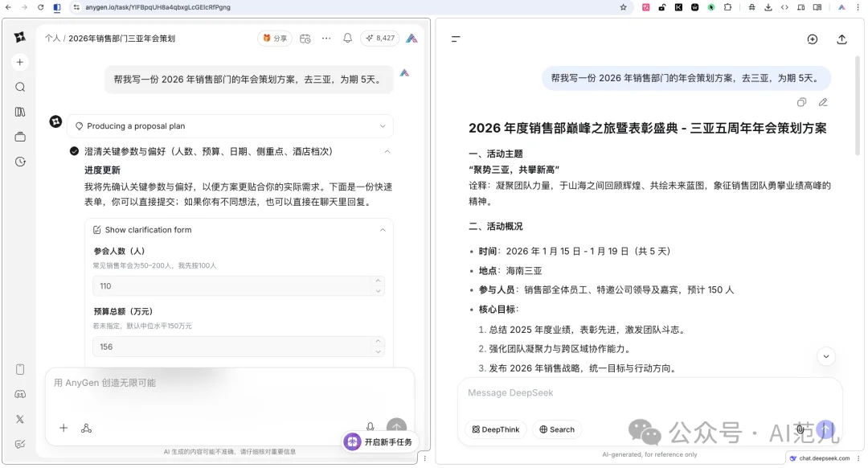Enable the Search toggle in DeepSeek
This screenshot has height=468, width=868.
pyautogui.click(x=556, y=429)
